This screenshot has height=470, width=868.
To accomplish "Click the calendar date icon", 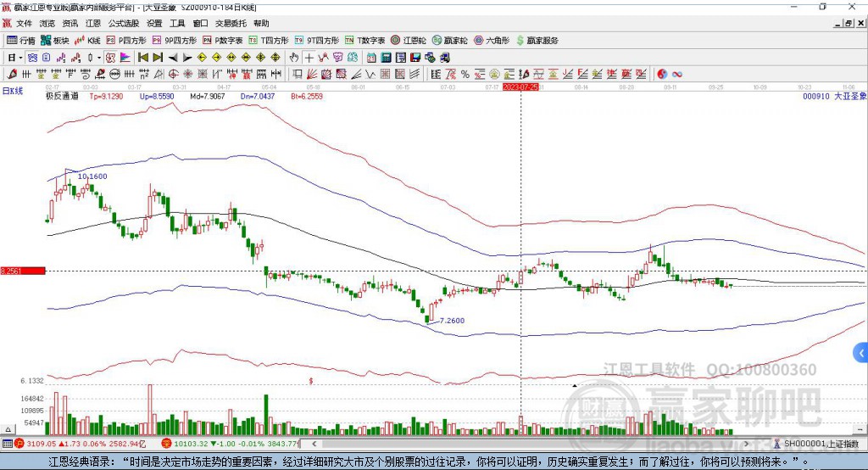I will click(371, 58).
